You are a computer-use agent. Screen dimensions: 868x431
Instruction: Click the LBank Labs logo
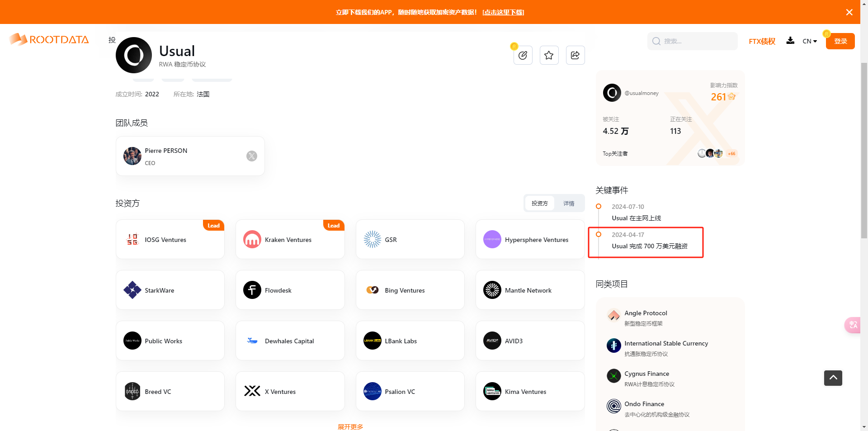pyautogui.click(x=373, y=341)
